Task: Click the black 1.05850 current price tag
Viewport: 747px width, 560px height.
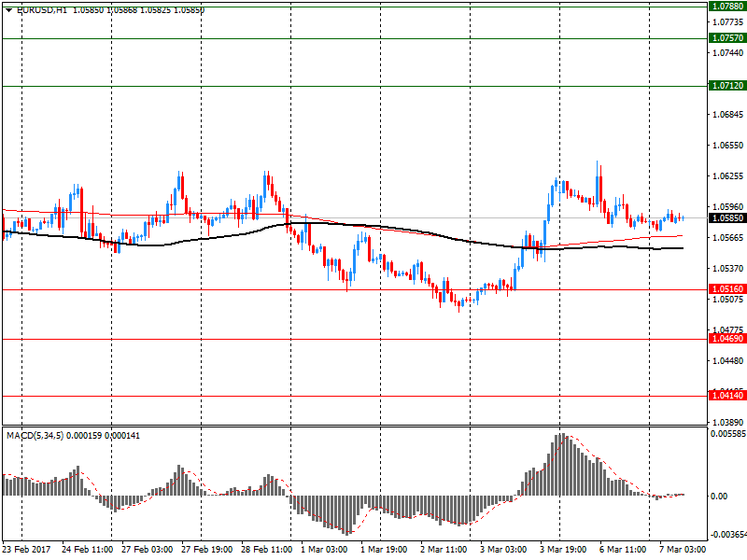Action: (x=727, y=218)
